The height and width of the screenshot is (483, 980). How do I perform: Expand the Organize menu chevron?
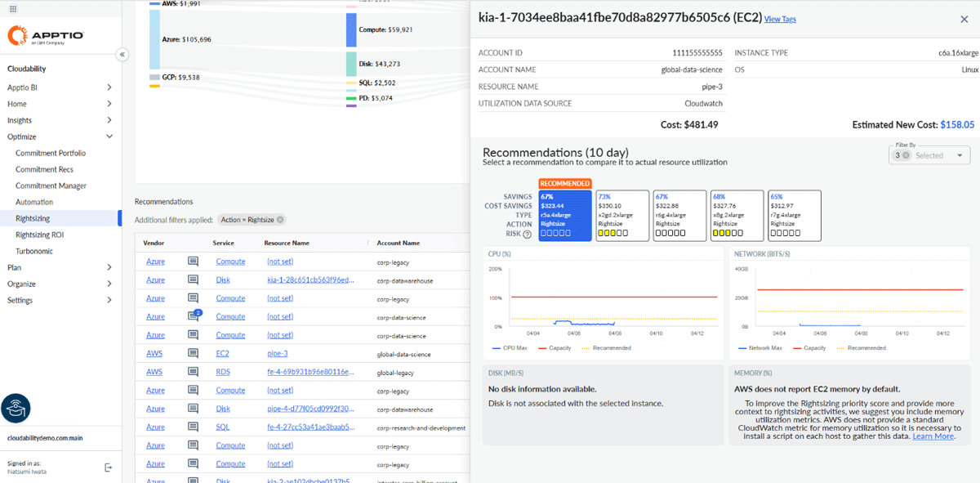pyautogui.click(x=109, y=284)
